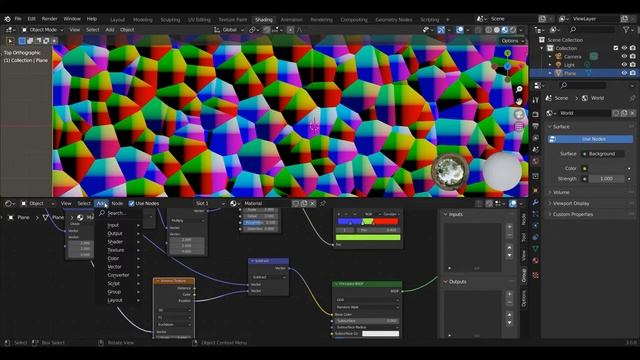Screen dimensions: 640x360
Task: Toggle the gizmo visibility button
Action: tap(441, 30)
